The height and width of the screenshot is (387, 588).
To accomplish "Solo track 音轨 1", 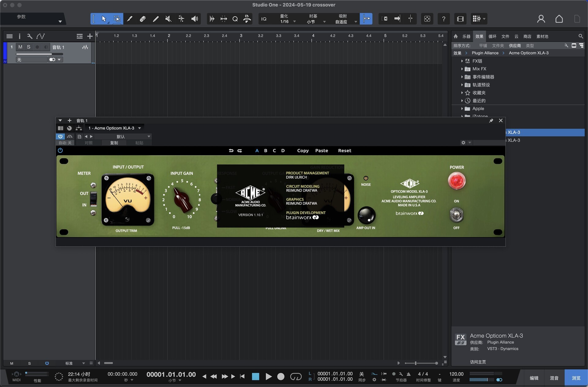I will pos(28,47).
